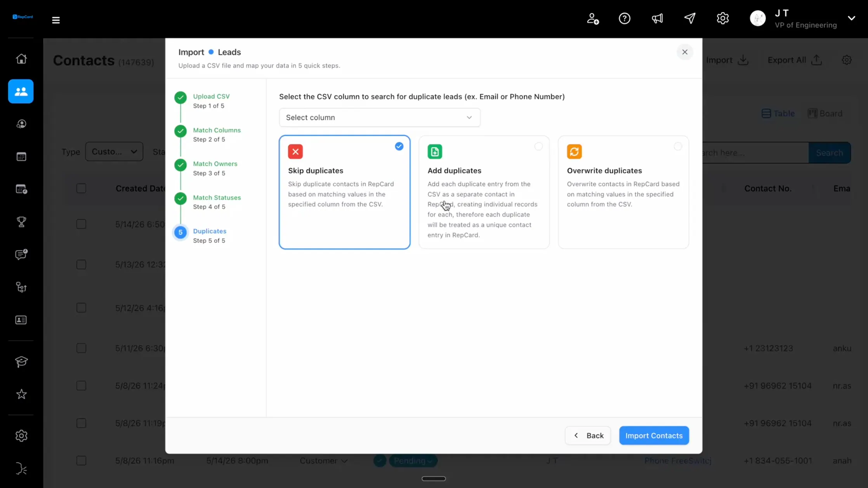Image resolution: width=868 pixels, height=488 pixels.
Task: Open the star reviews sidebar icon
Action: point(21,394)
